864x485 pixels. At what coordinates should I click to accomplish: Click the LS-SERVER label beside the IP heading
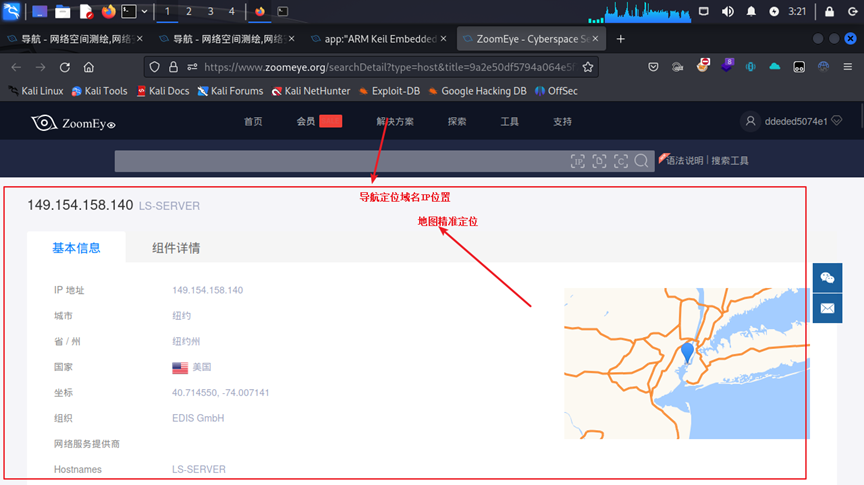point(169,206)
